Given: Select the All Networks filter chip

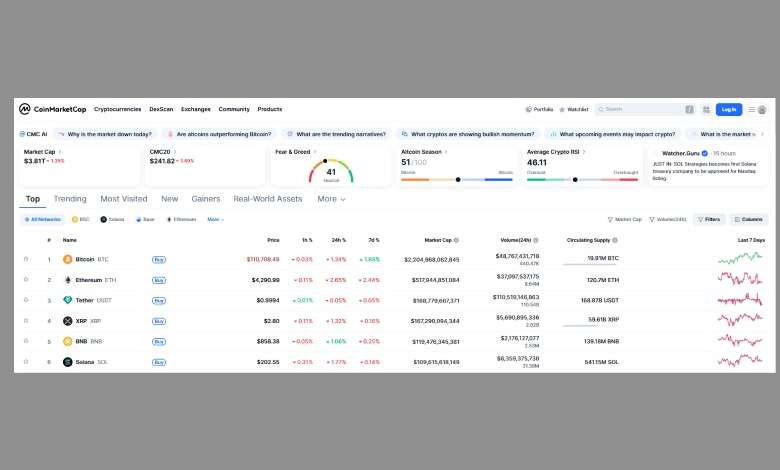Looking at the screenshot, I should pyautogui.click(x=42, y=219).
